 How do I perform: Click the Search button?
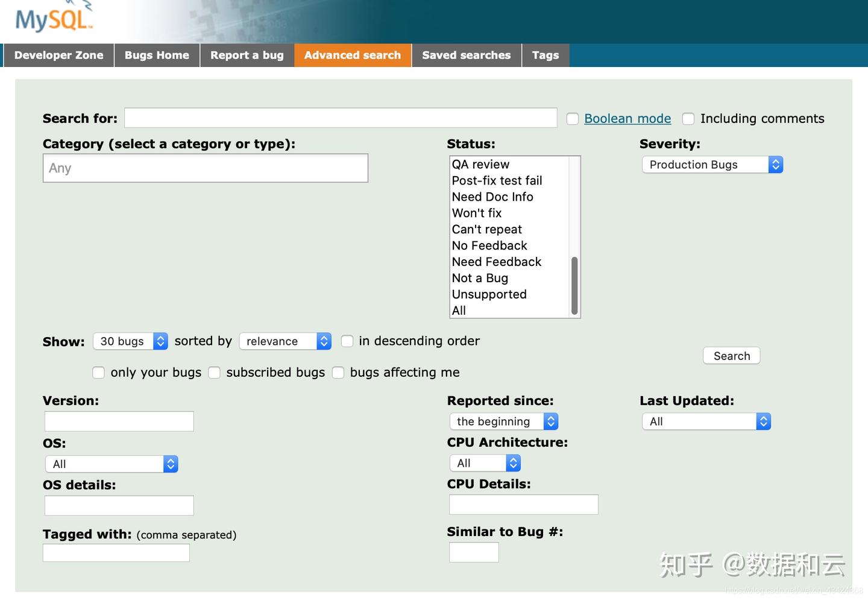[x=731, y=355]
